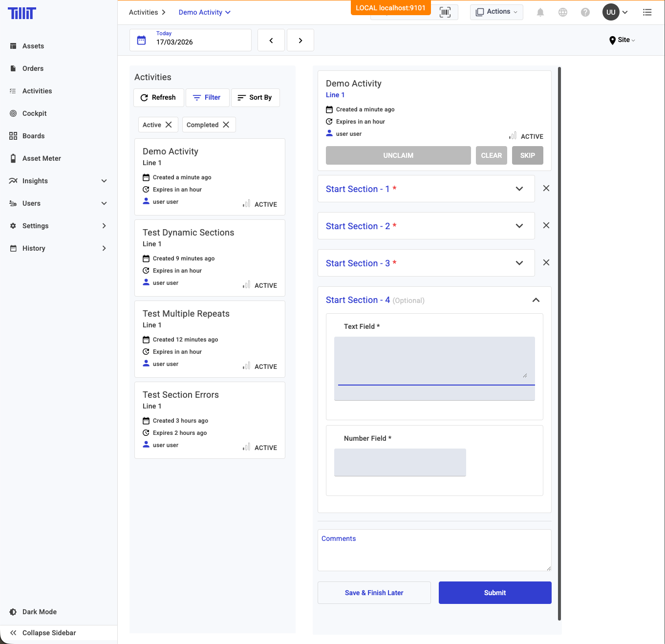Toggle Dark Mode in sidebar

tap(39, 612)
